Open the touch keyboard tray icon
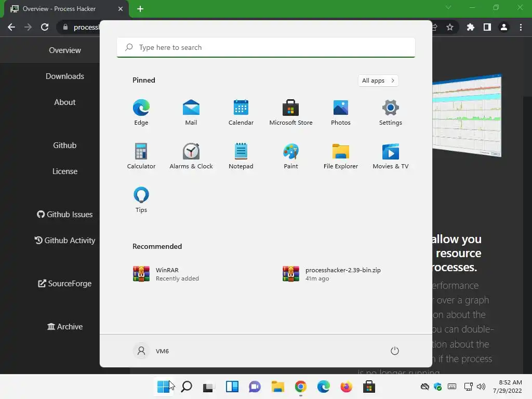Screen dimensions: 532x399 [x=452, y=387]
